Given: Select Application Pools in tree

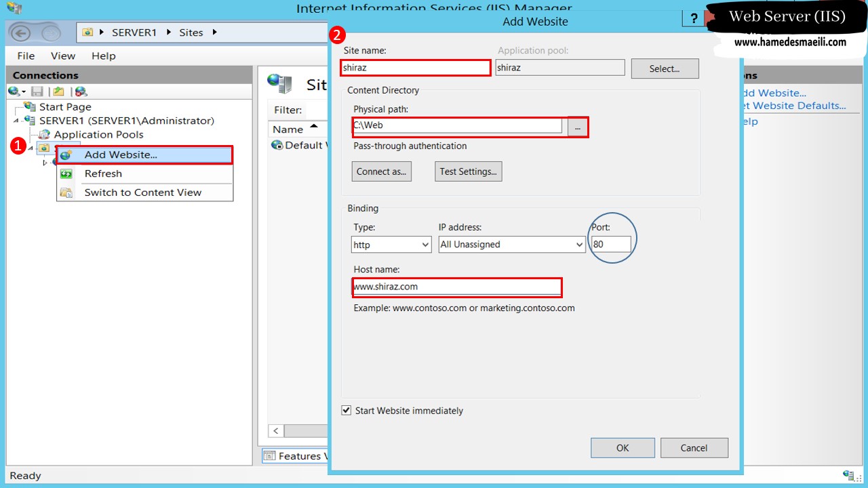Looking at the screenshot, I should (x=99, y=134).
